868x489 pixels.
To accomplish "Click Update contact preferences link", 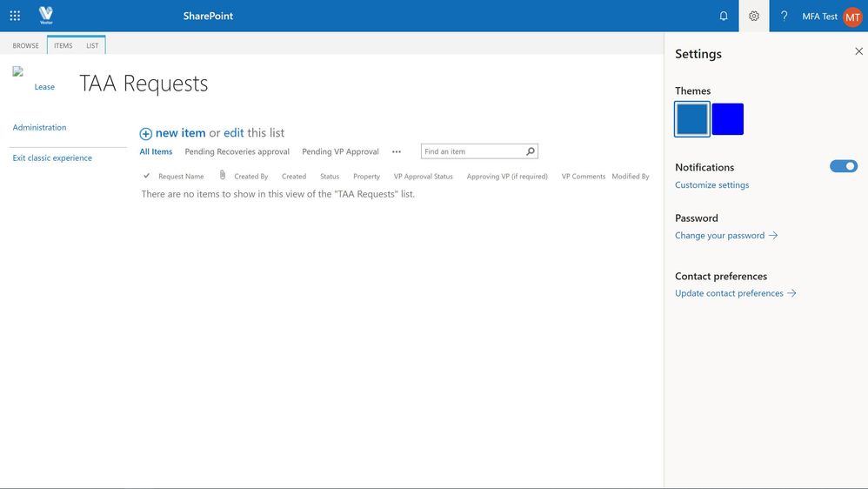I will [x=735, y=293].
